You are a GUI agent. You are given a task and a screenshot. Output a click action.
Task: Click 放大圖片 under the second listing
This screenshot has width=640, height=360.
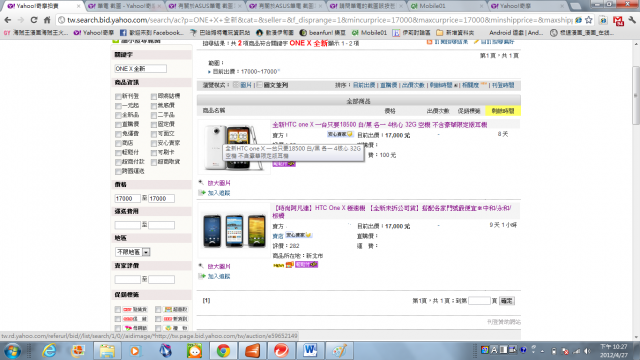(x=219, y=266)
